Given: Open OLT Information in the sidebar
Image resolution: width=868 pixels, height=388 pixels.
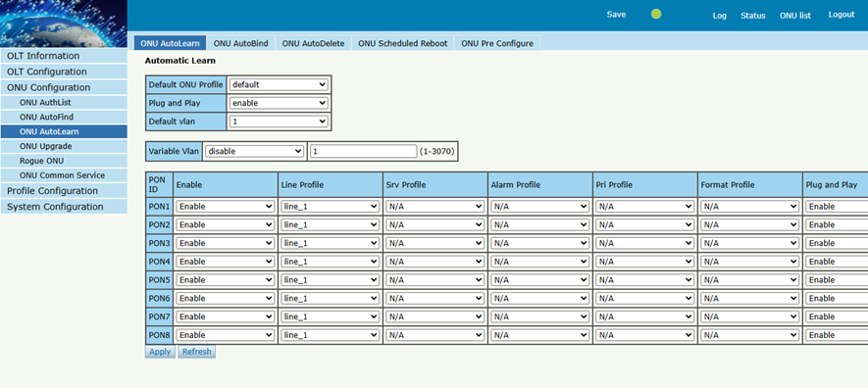Looking at the screenshot, I should tap(64, 56).
